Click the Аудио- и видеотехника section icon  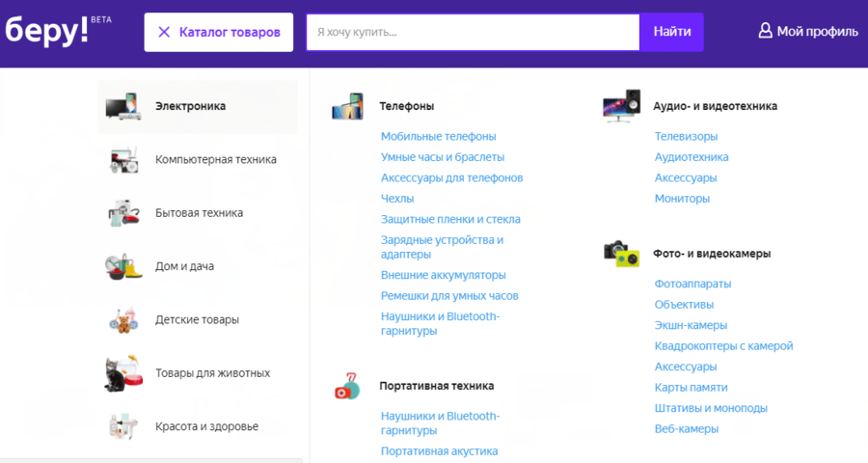[x=621, y=106]
